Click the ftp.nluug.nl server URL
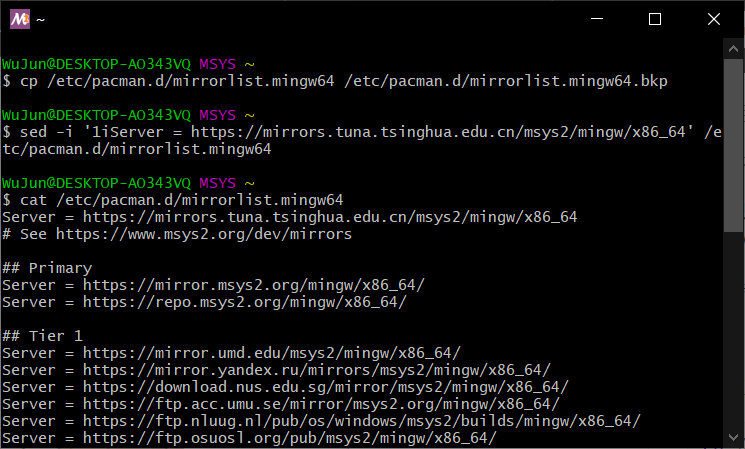The image size is (745, 449). click(362, 421)
